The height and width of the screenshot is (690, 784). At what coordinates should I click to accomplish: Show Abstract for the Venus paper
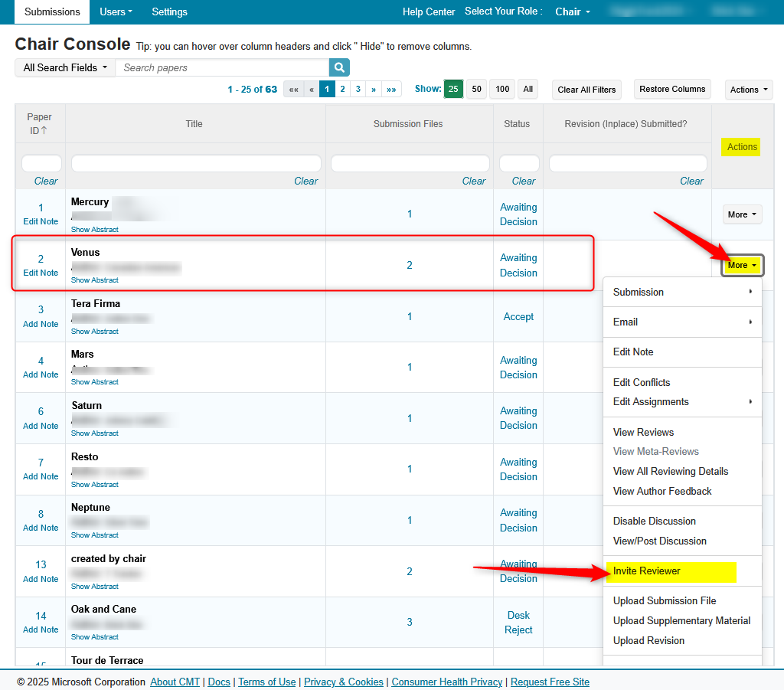pos(95,280)
